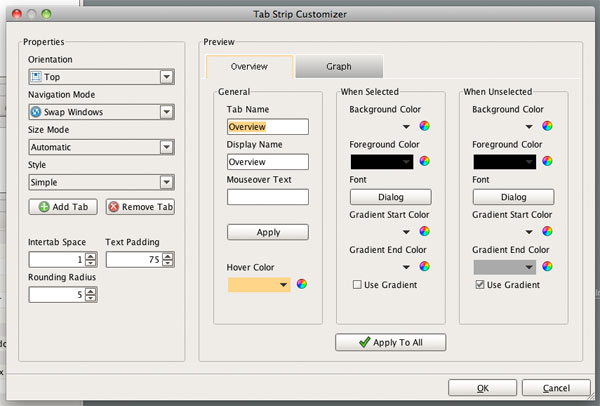Image resolution: width=600 pixels, height=406 pixels.
Task: Switch to the Overview tab
Action: (x=249, y=67)
